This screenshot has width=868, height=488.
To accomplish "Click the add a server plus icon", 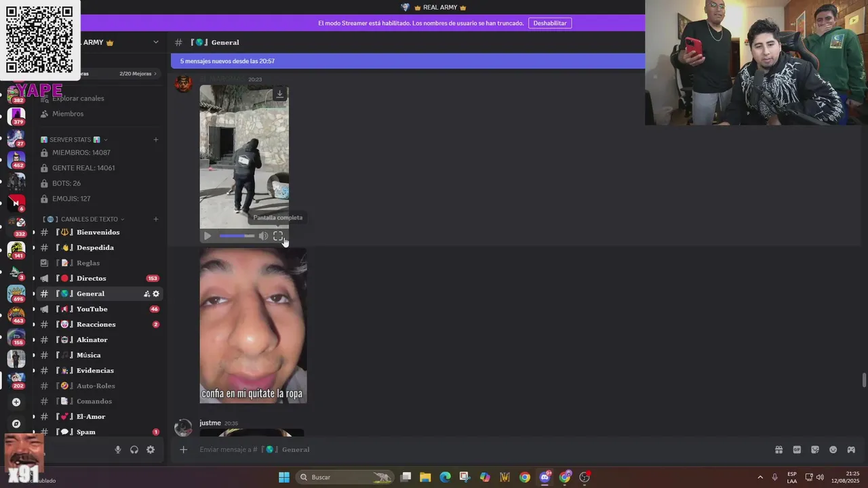I will point(16,402).
